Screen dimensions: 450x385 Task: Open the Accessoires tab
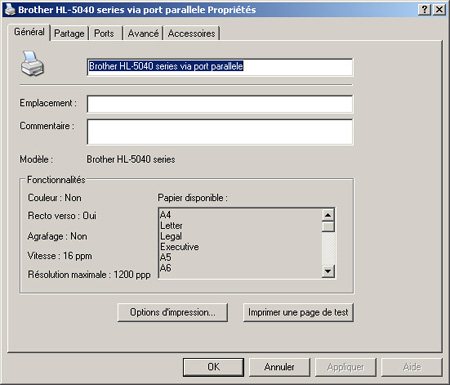pyautogui.click(x=192, y=33)
